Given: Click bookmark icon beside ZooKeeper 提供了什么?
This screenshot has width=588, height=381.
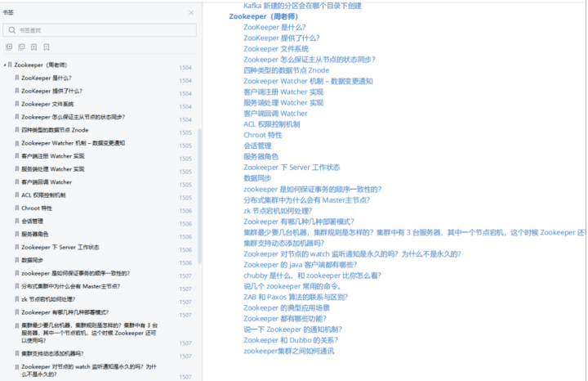Looking at the screenshot, I should [x=17, y=91].
